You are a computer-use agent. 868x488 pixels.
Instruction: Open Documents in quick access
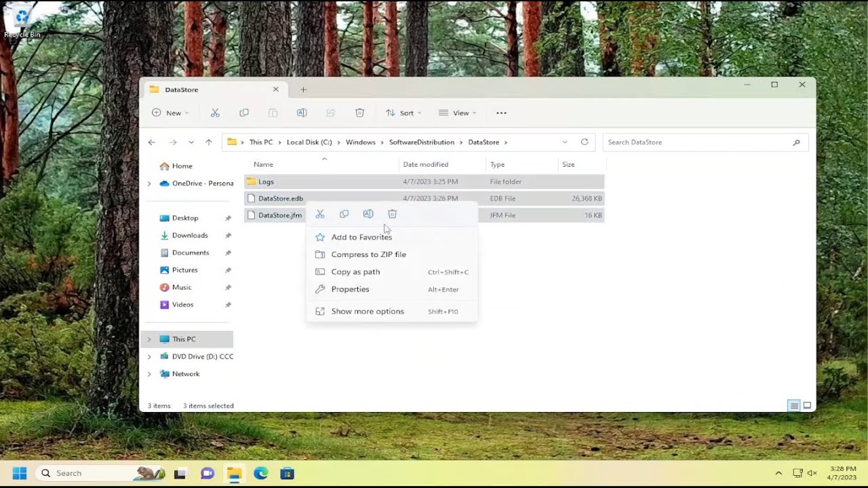click(x=191, y=253)
